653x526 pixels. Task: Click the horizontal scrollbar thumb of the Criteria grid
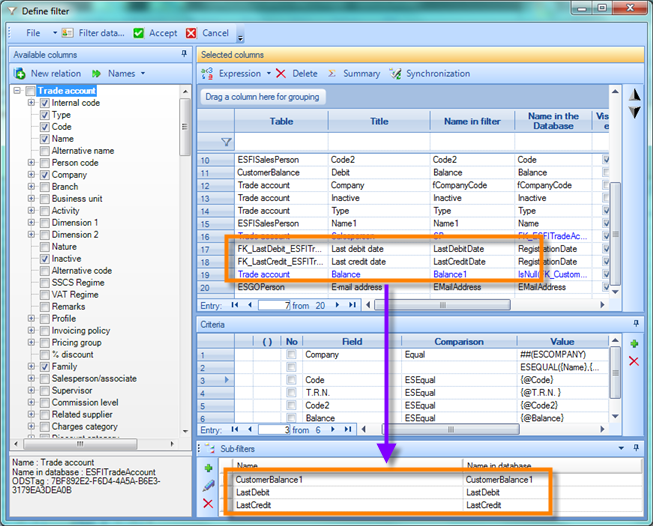(451, 429)
